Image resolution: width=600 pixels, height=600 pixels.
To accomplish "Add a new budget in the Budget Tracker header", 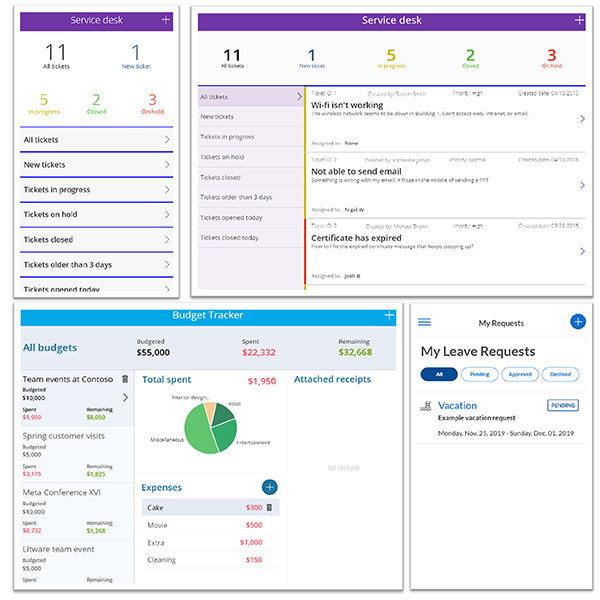I will [x=389, y=315].
